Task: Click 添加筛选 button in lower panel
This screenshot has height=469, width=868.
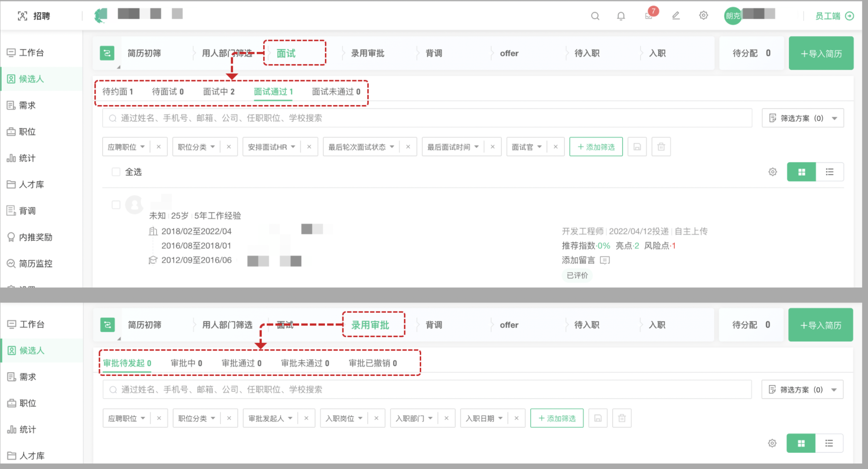Action: point(556,418)
